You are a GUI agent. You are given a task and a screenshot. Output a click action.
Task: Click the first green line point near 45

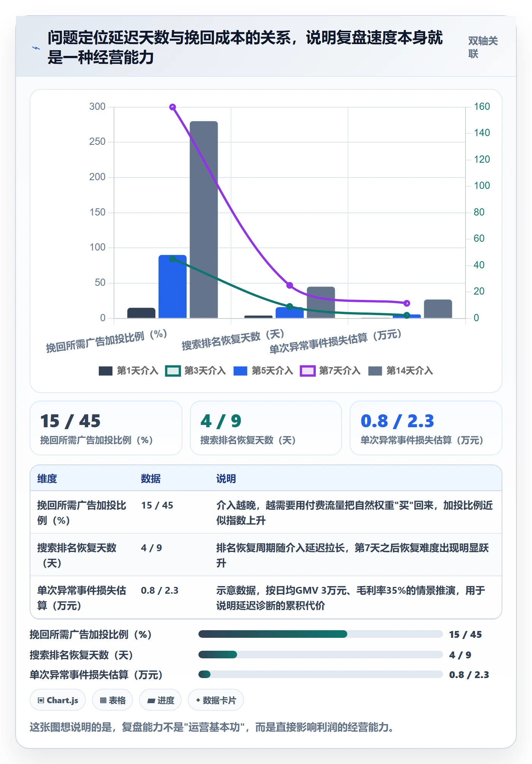(173, 259)
